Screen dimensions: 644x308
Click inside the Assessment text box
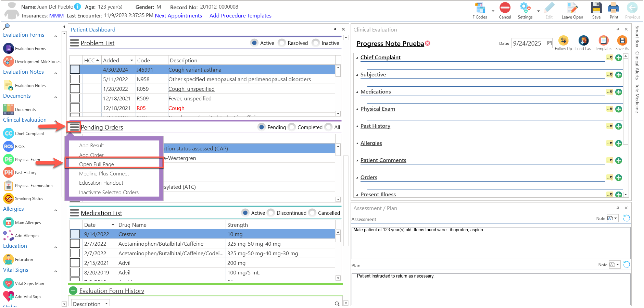click(491, 243)
